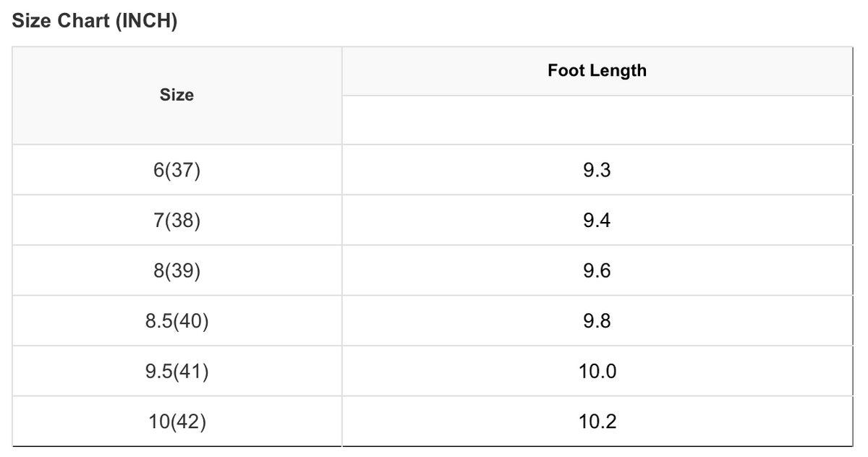
Task: Click the 10.2 foot length value
Action: pos(597,421)
